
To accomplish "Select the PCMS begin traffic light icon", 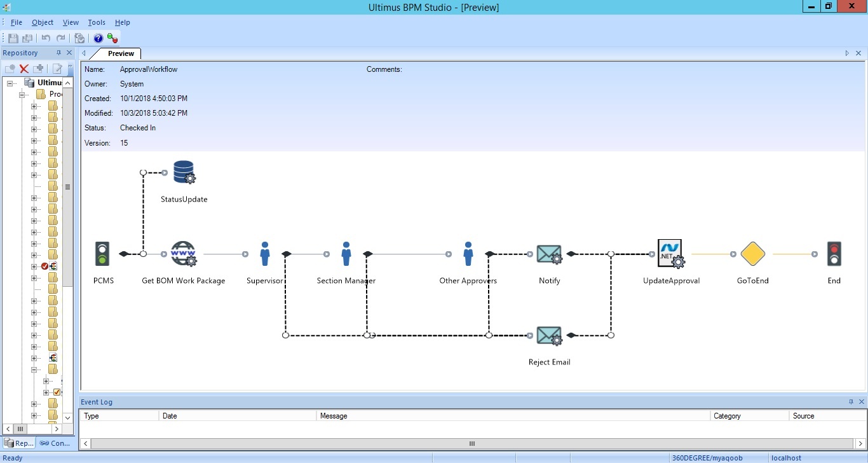I will pyautogui.click(x=102, y=254).
